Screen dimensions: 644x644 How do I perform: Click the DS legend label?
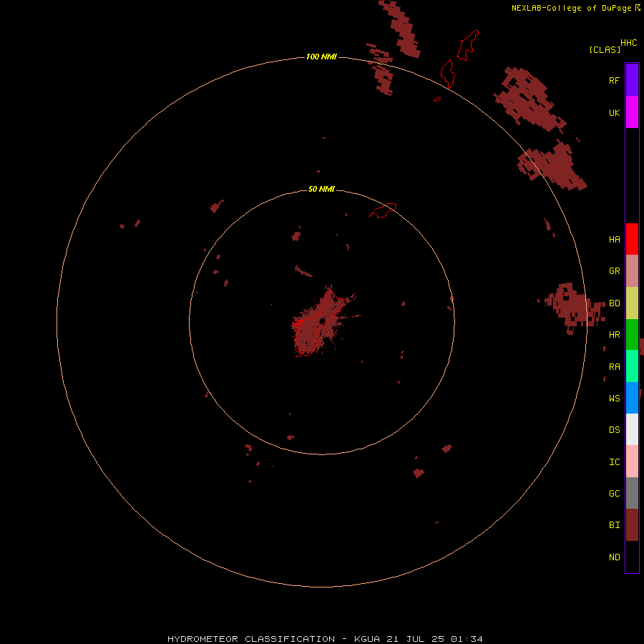pyautogui.click(x=614, y=429)
